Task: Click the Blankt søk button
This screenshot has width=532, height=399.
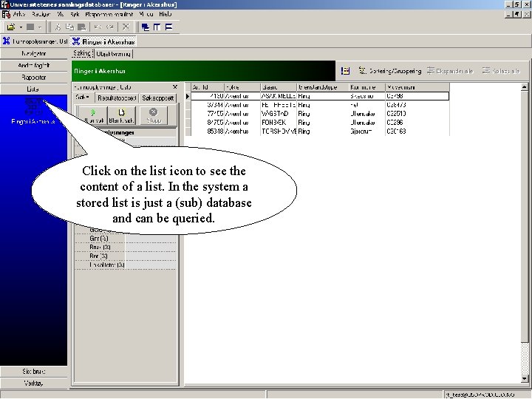Action: [x=121, y=115]
